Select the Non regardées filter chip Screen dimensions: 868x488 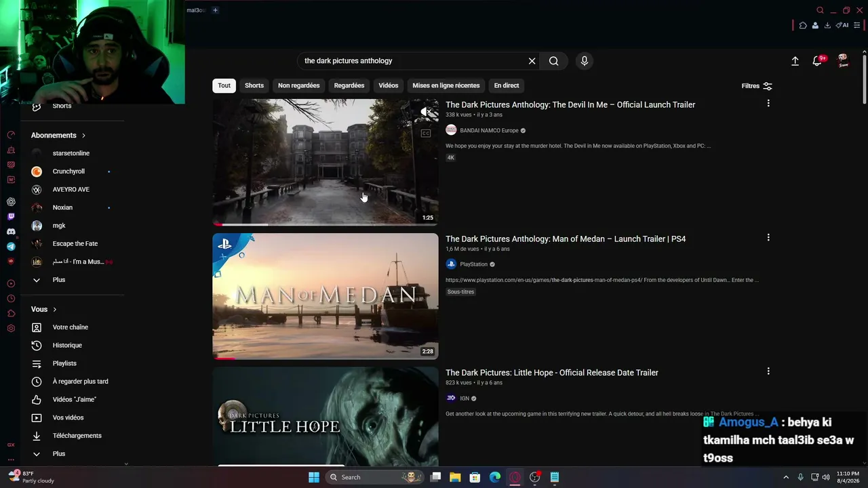[x=298, y=85]
